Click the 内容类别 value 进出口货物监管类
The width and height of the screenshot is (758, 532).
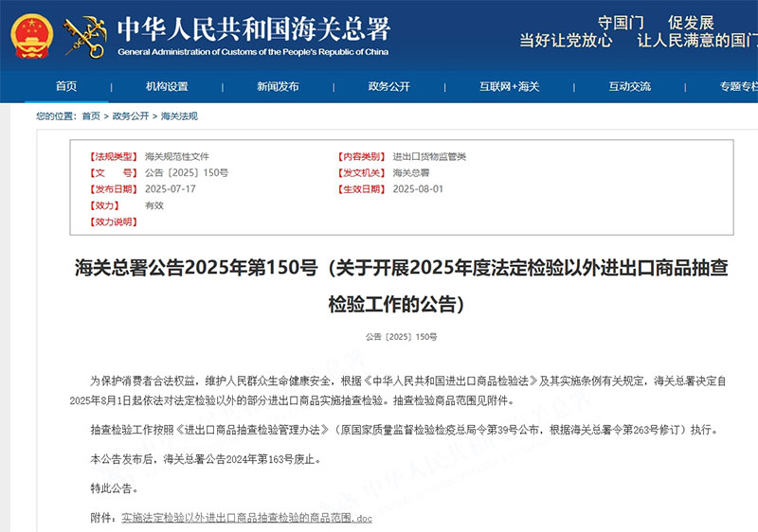point(429,156)
